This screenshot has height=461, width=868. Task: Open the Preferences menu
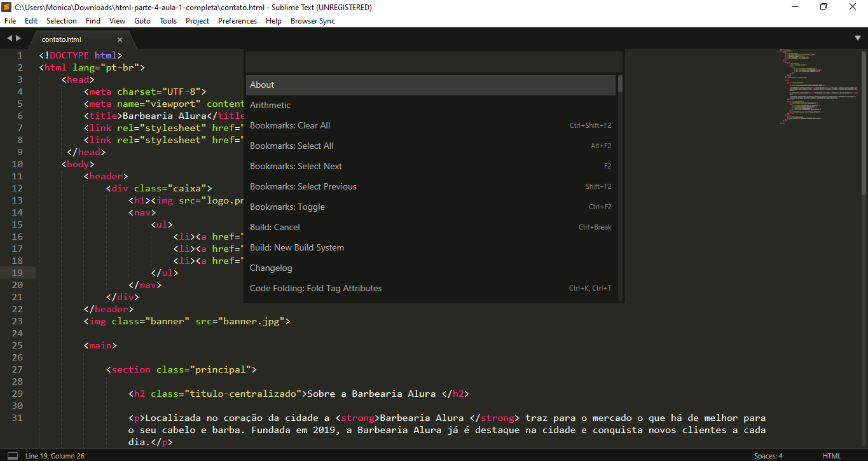tap(237, 21)
